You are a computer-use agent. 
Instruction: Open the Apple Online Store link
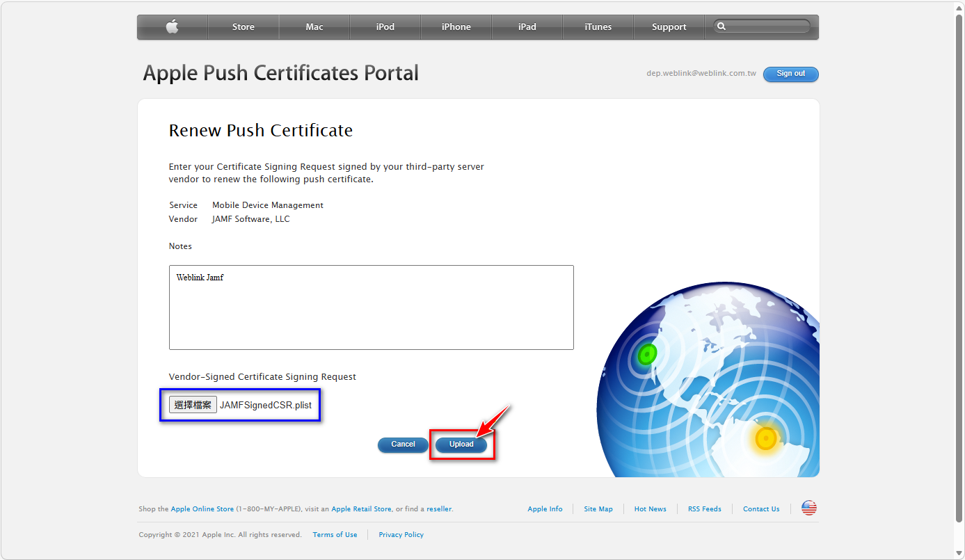202,509
